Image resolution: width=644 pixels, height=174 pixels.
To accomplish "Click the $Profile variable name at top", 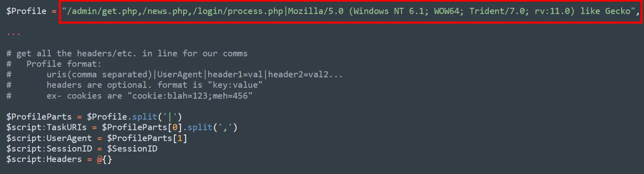I will pos(26,11).
